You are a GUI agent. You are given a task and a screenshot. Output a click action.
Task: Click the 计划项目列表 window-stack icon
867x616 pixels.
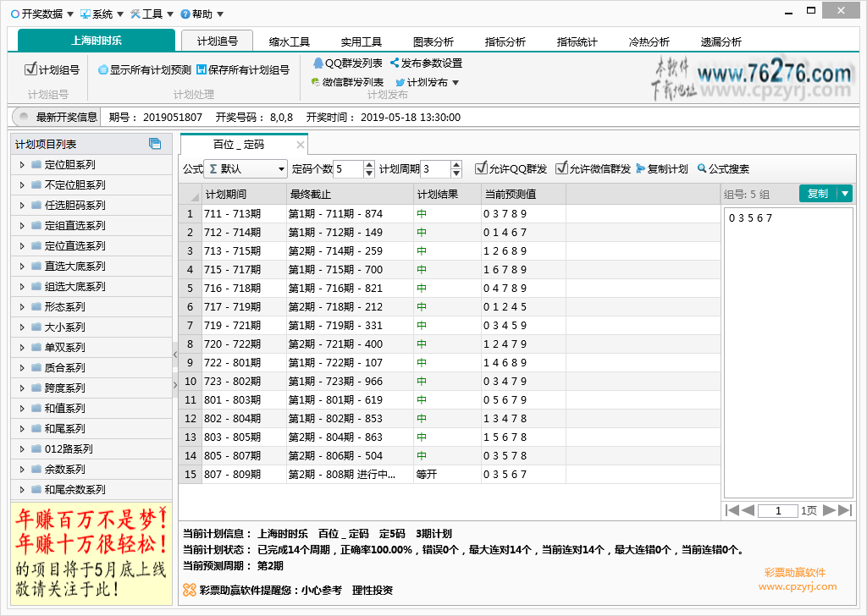point(155,144)
